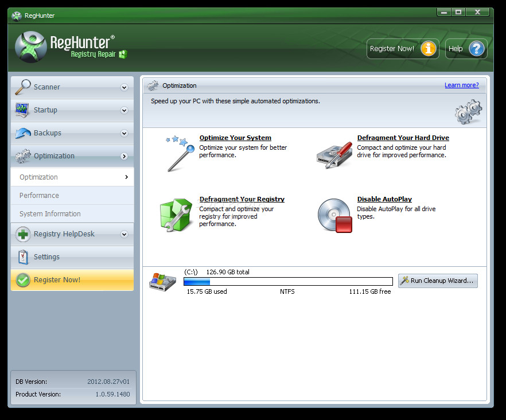Expand the Scanner section chevron

pyautogui.click(x=124, y=87)
